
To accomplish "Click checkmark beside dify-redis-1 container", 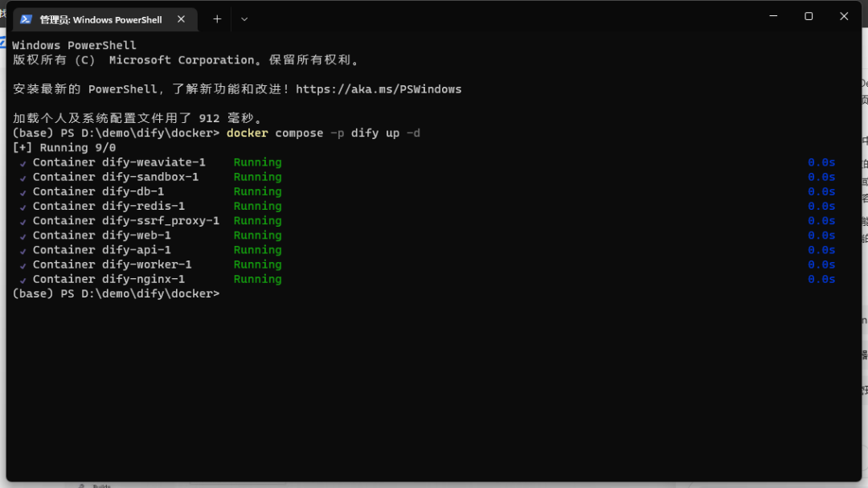I will click(x=23, y=207).
